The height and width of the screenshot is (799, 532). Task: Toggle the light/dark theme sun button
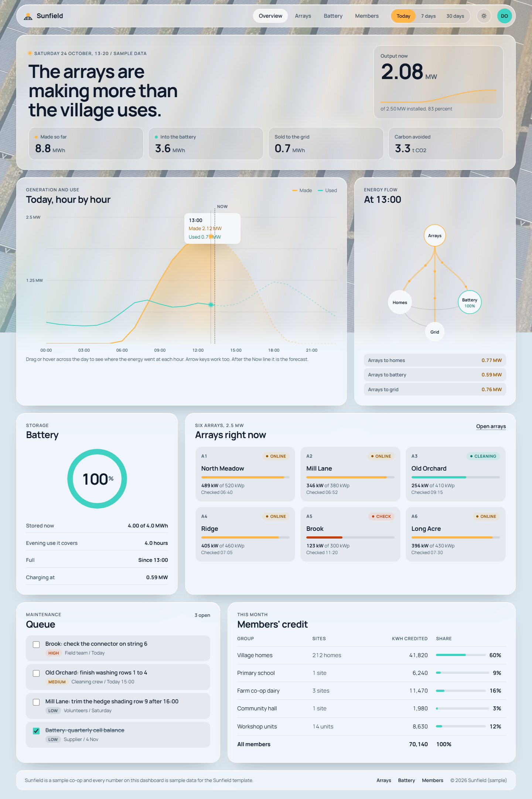[484, 16]
